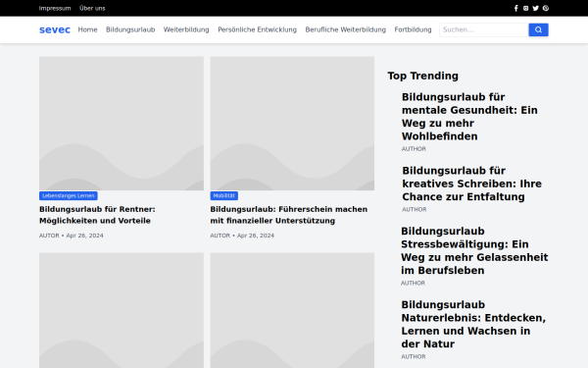Image resolution: width=588 pixels, height=368 pixels.
Task: Click the blue search magnifier button
Action: [x=538, y=29]
